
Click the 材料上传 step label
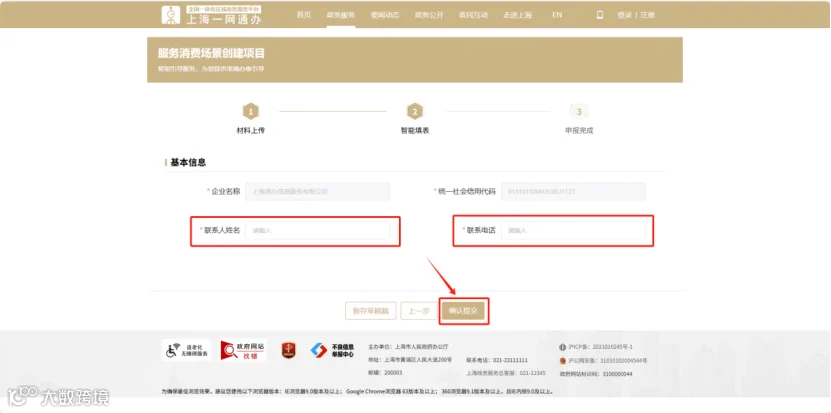250,130
